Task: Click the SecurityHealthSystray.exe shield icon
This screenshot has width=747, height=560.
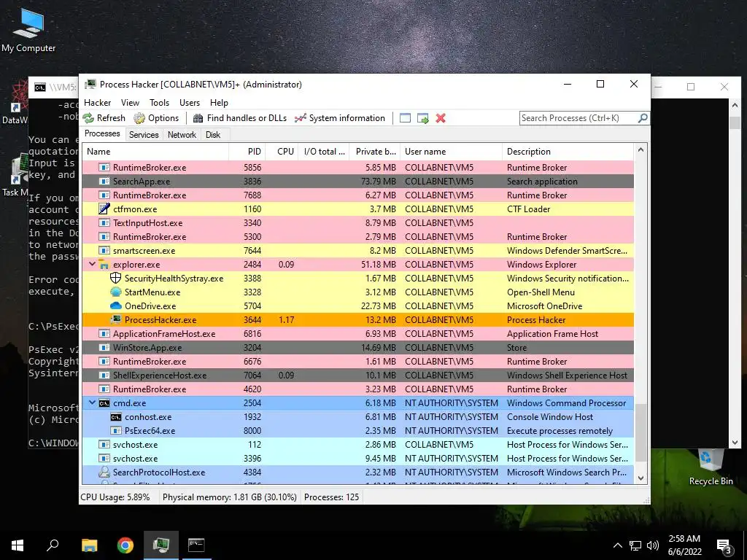Action: click(116, 278)
